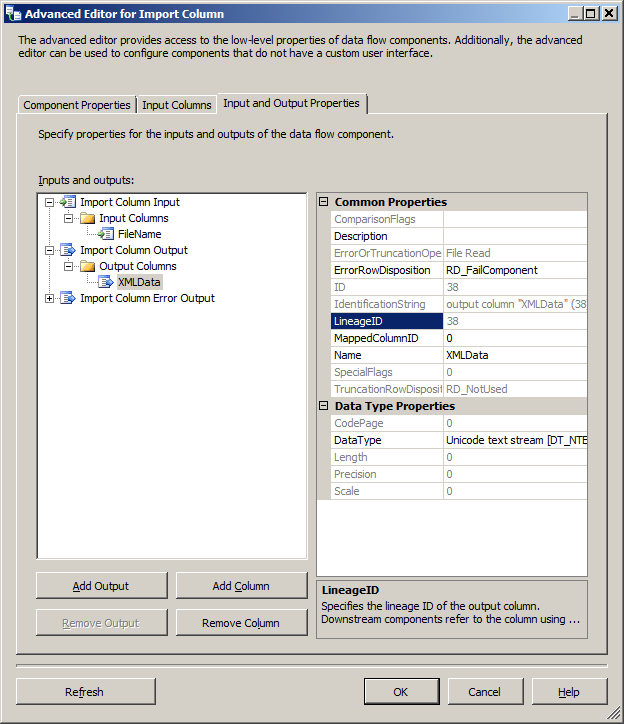Select the FileName input column
This screenshot has width=624, height=724.
coord(139,234)
